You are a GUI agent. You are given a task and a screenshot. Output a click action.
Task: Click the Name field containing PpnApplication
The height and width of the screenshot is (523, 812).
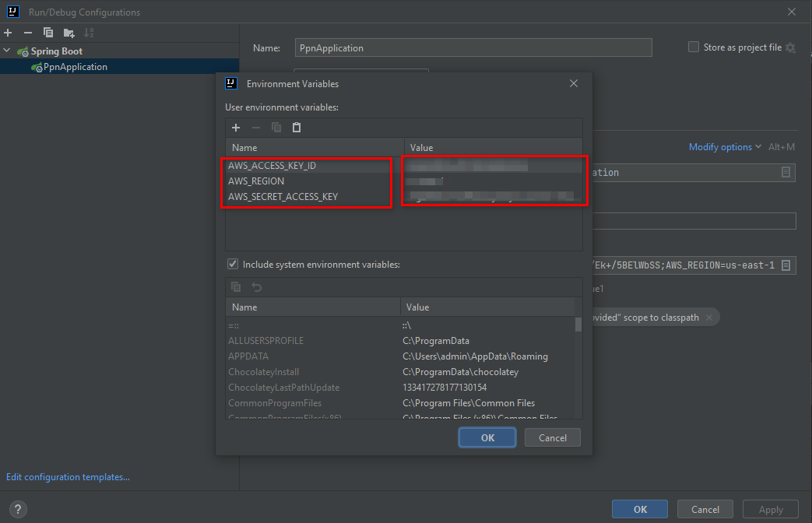[473, 47]
